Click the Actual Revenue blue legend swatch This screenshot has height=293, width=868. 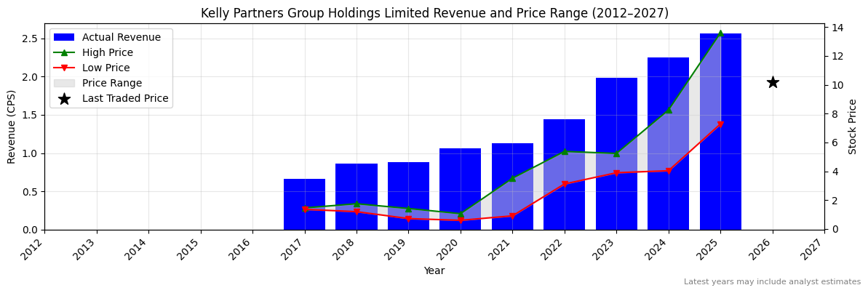[x=64, y=37]
